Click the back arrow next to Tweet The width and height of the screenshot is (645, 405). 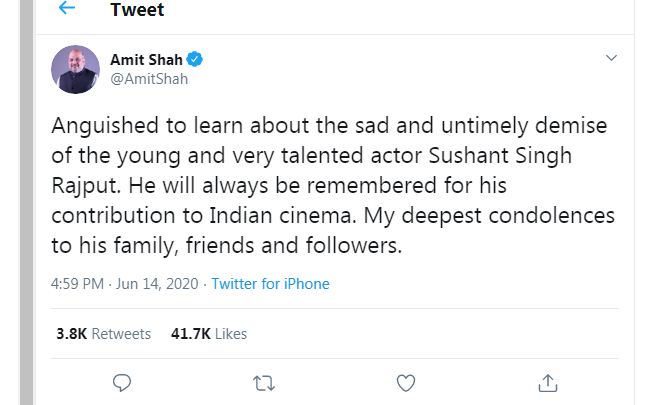point(67,9)
